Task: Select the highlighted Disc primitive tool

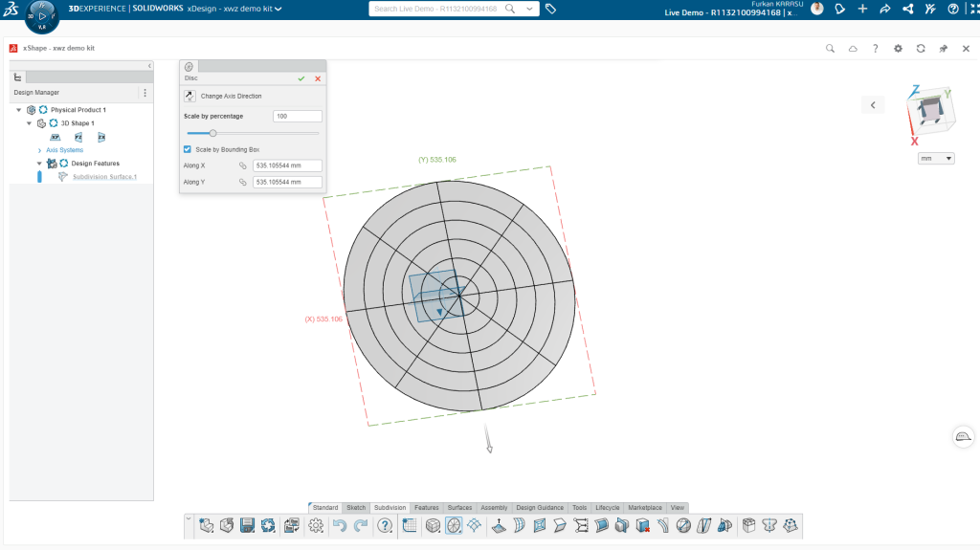Action: [x=454, y=525]
